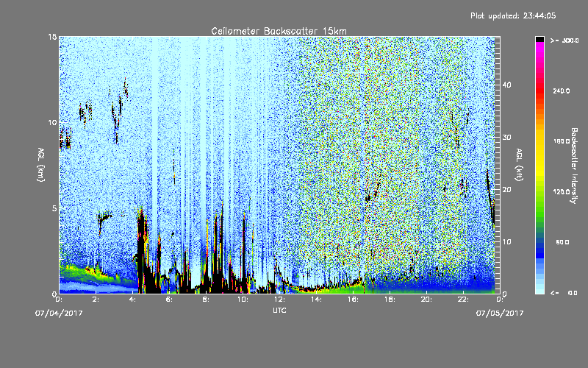Pick the red band of the colorbar
The width and height of the screenshot is (588, 368).
pos(539,92)
